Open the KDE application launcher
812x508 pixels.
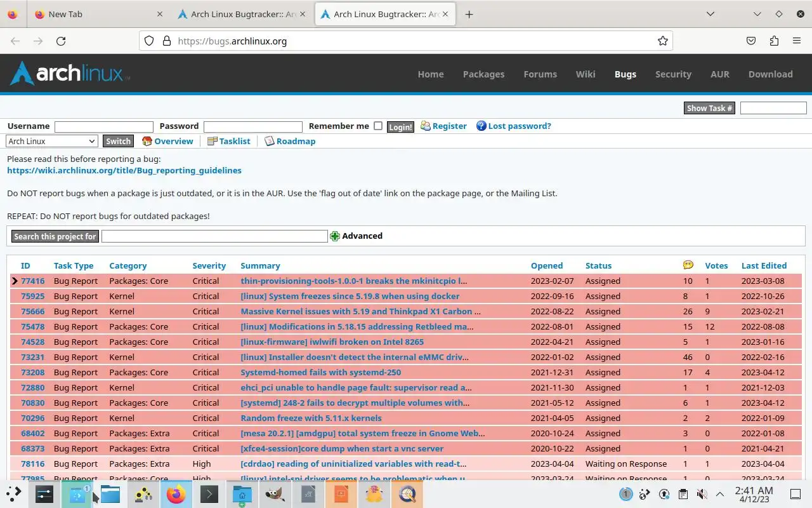point(14,493)
